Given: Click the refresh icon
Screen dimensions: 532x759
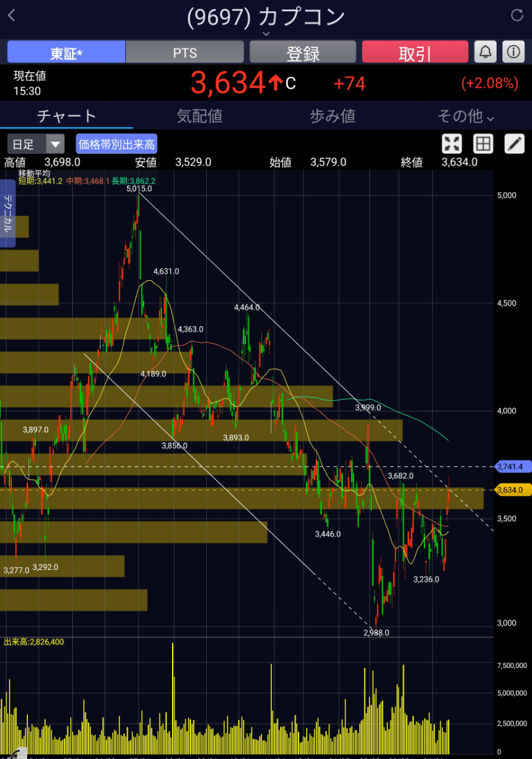Looking at the screenshot, I should [516, 16].
